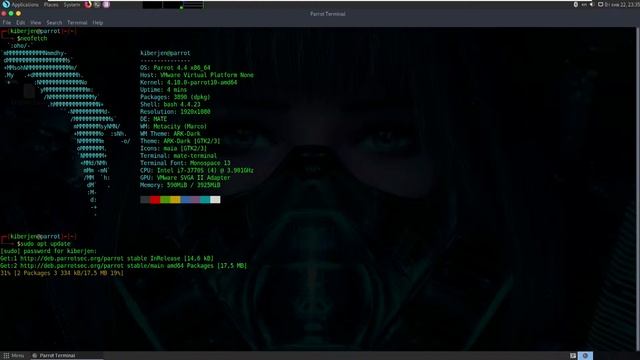The height and width of the screenshot is (360, 640).
Task: Open the Menu button in bottom panel
Action: click(14, 356)
